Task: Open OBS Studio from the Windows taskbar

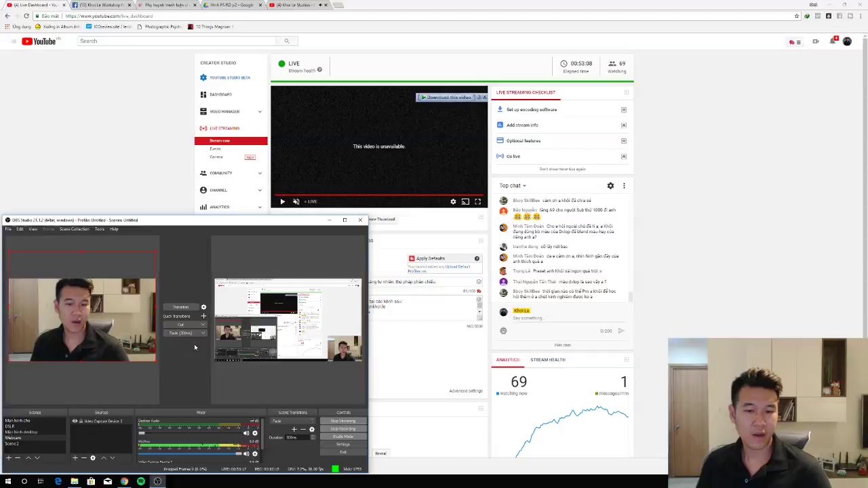Action: pos(157,481)
